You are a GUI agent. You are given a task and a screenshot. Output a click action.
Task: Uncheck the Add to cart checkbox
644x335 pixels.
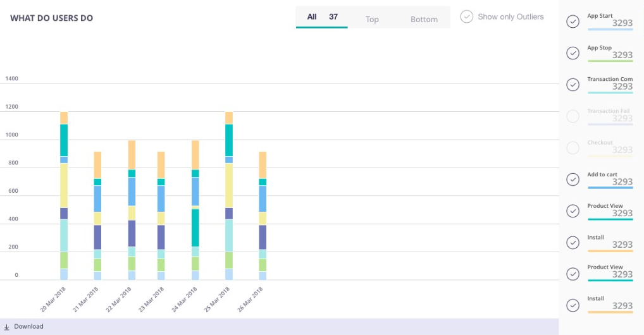573,180
